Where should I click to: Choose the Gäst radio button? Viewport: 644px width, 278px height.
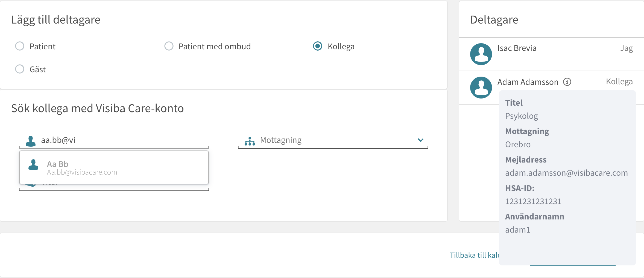pos(20,69)
